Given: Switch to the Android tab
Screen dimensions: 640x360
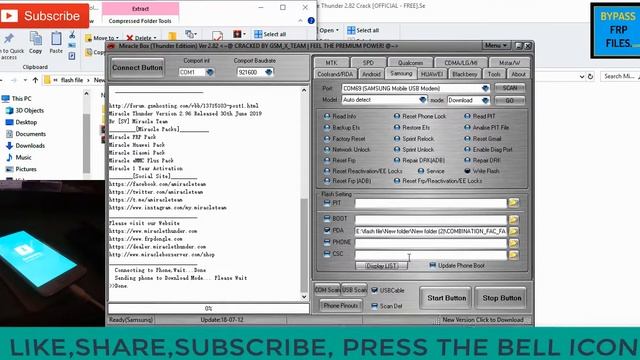Looking at the screenshot, I should [371, 74].
